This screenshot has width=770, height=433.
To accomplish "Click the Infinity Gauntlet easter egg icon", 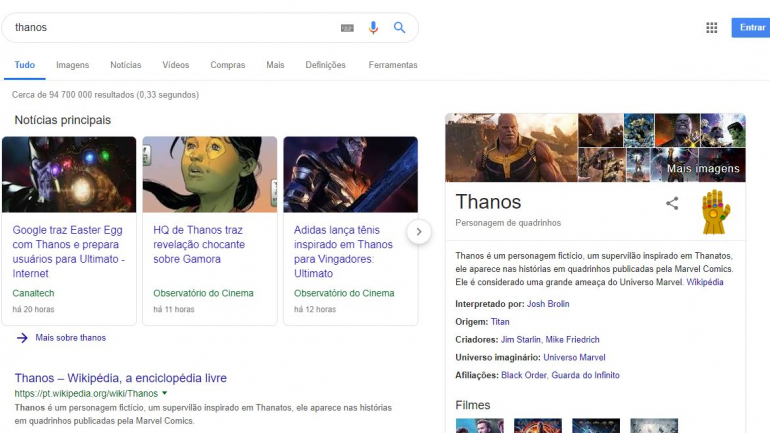I will [715, 212].
